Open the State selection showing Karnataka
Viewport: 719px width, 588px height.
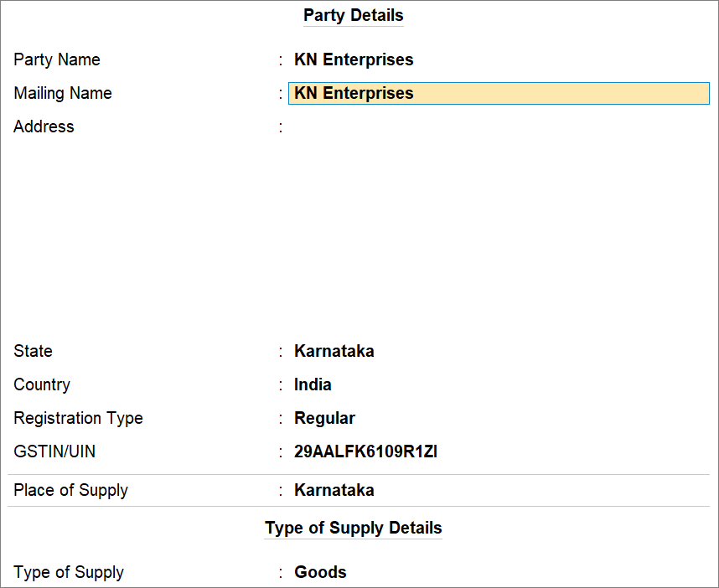[x=334, y=351]
